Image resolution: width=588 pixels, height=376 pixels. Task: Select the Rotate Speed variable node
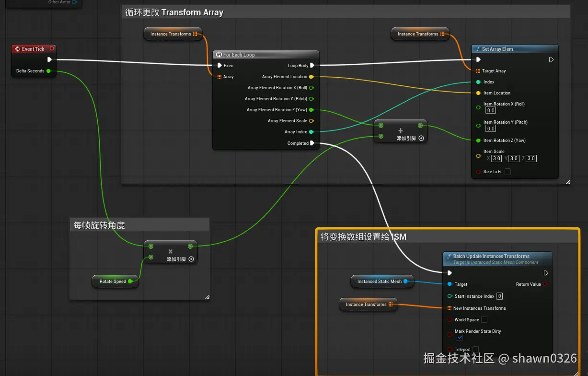(115, 282)
